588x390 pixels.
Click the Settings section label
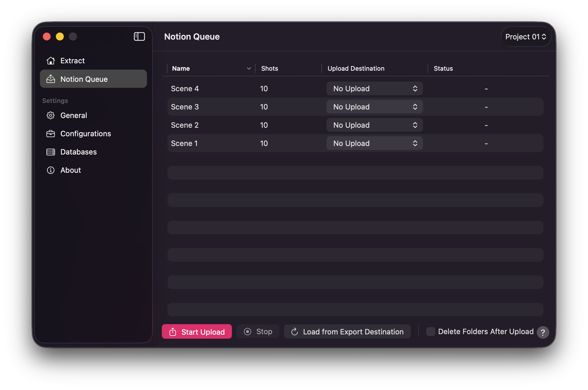[x=55, y=101]
